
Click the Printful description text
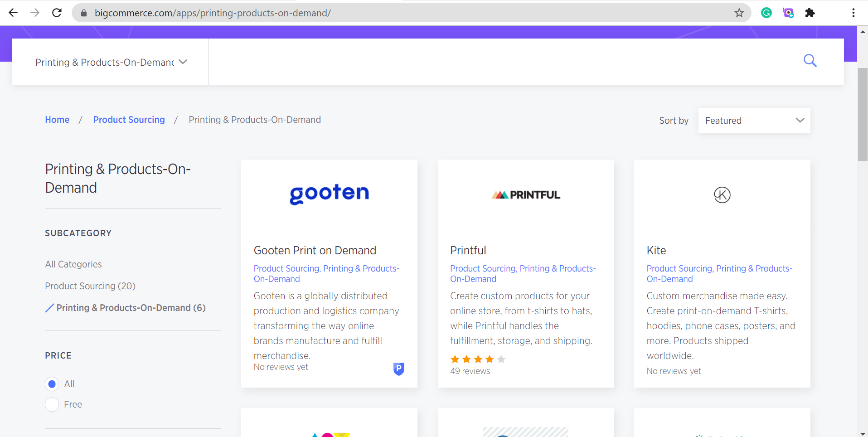point(521,318)
